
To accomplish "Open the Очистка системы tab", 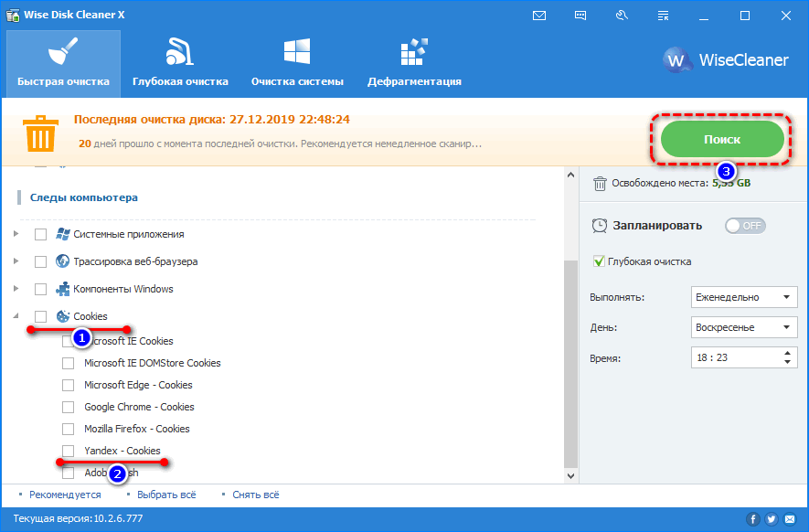I will [297, 62].
